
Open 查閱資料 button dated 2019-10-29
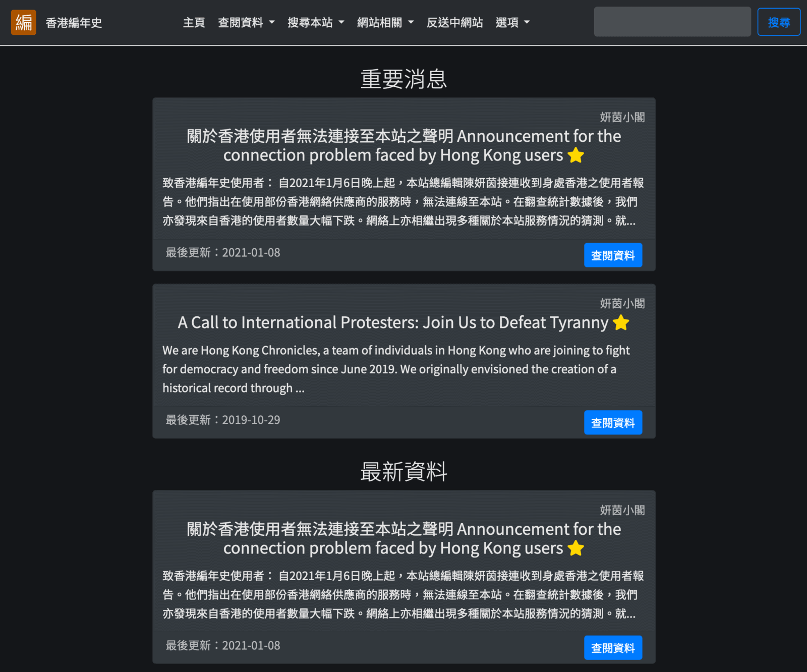[613, 422]
